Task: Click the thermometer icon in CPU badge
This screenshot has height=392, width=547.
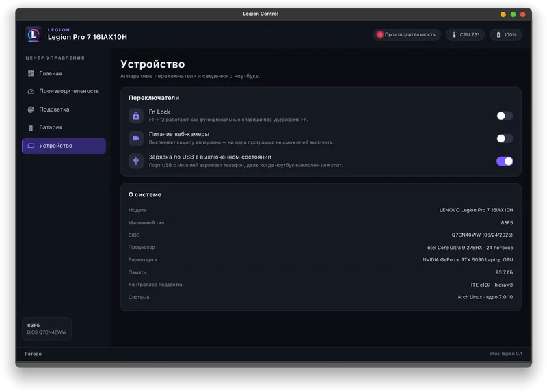Action: 454,35
